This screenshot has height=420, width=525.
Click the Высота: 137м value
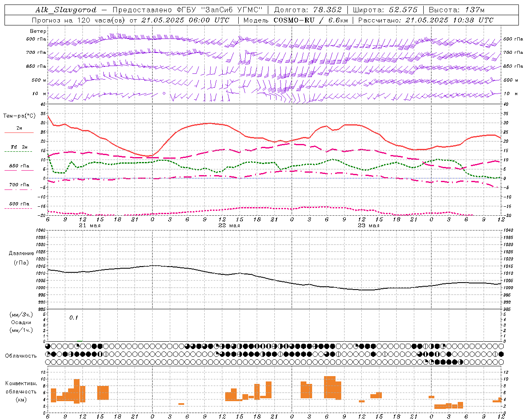point(457,10)
